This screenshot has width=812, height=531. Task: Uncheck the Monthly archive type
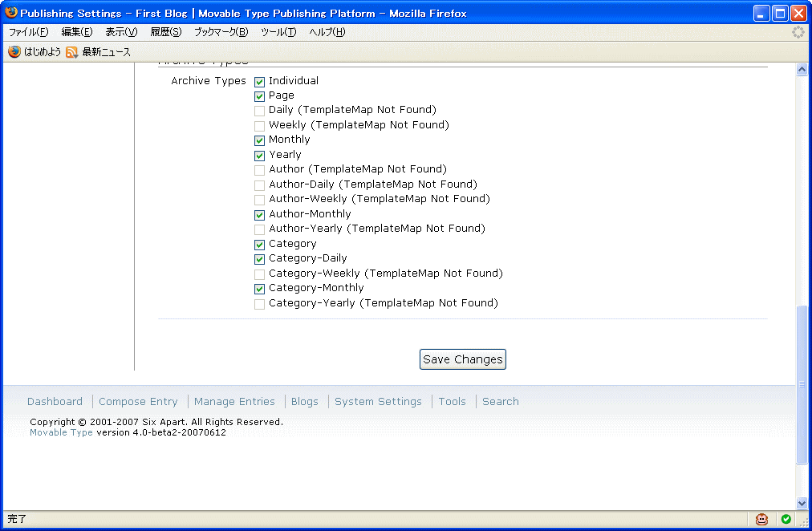coord(259,140)
